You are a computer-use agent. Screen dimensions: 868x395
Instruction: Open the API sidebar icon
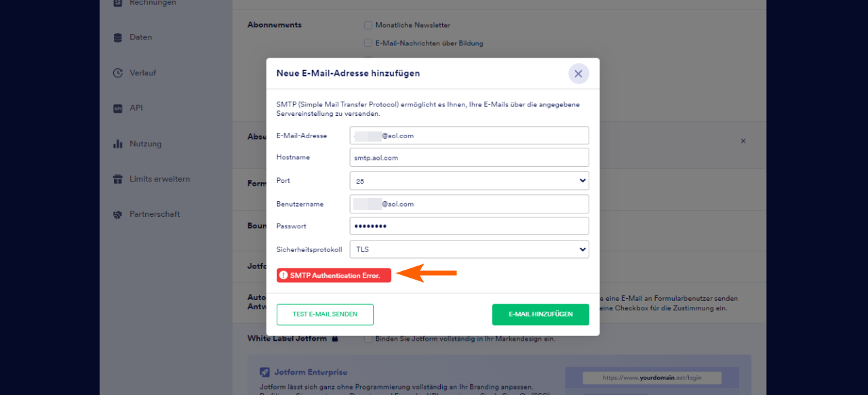pyautogui.click(x=118, y=108)
